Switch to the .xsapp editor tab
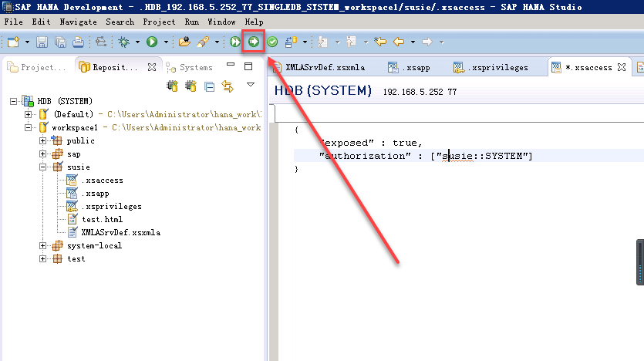The height and width of the screenshot is (361, 644). click(409, 67)
